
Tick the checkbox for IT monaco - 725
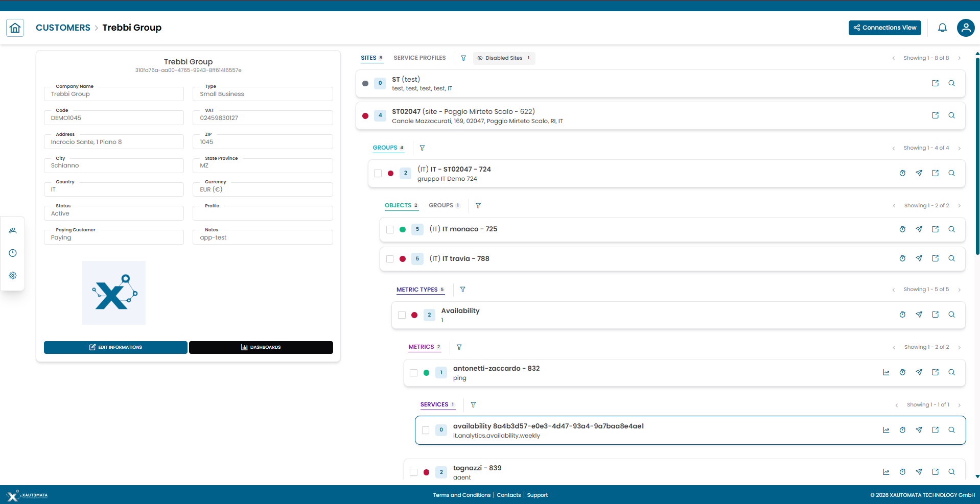tap(390, 230)
